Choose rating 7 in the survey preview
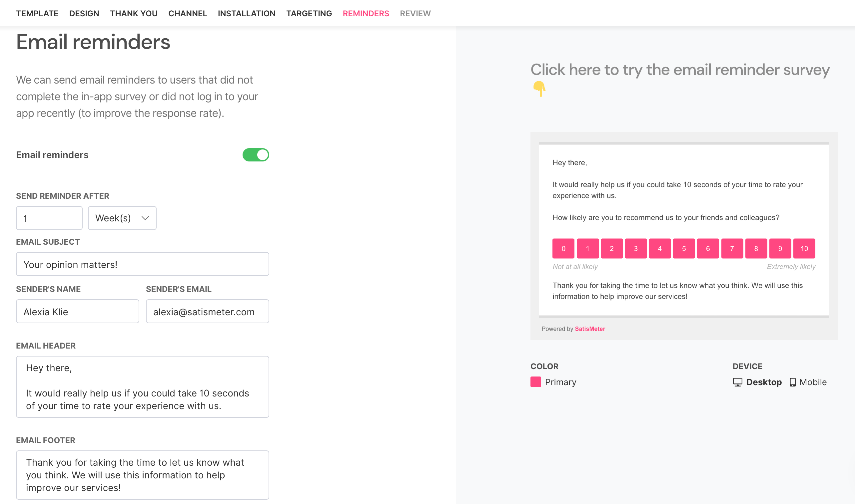This screenshot has height=504, width=855. click(x=732, y=249)
